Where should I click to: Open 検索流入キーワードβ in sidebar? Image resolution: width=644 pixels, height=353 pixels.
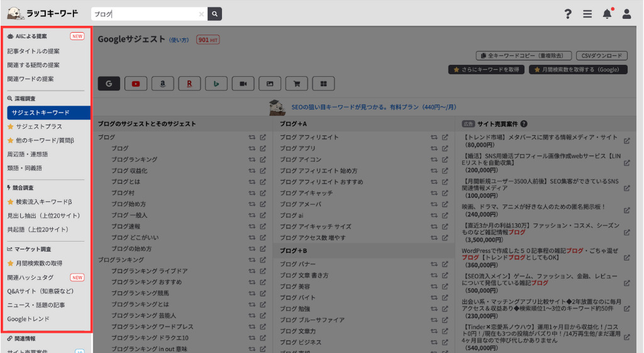click(x=43, y=202)
